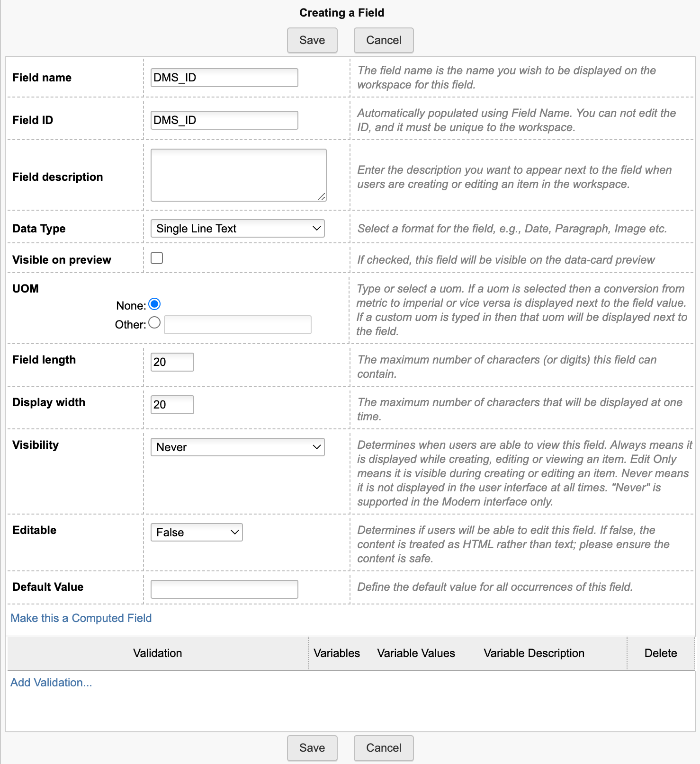
Task: Select the UOM Other radio button
Action: point(154,323)
